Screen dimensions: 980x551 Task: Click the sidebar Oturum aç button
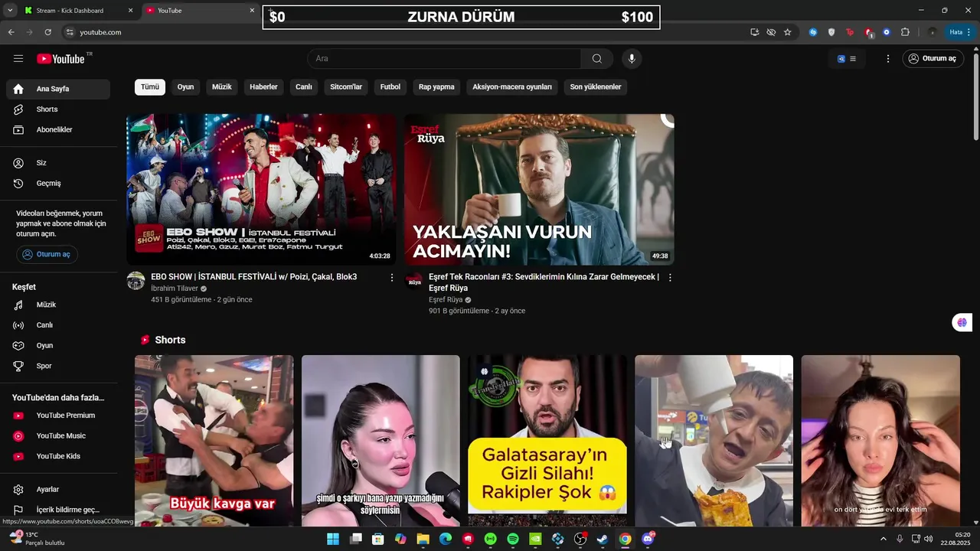click(x=47, y=254)
